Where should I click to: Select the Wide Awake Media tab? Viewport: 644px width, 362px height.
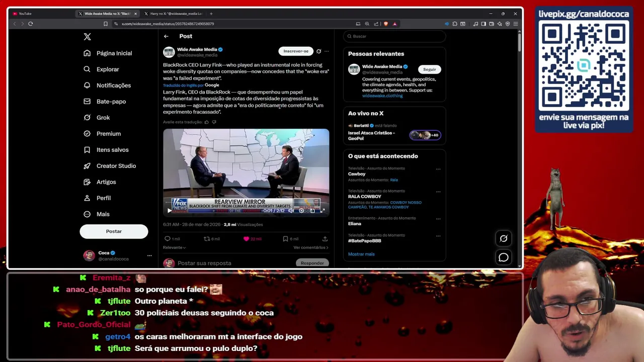pos(107,14)
